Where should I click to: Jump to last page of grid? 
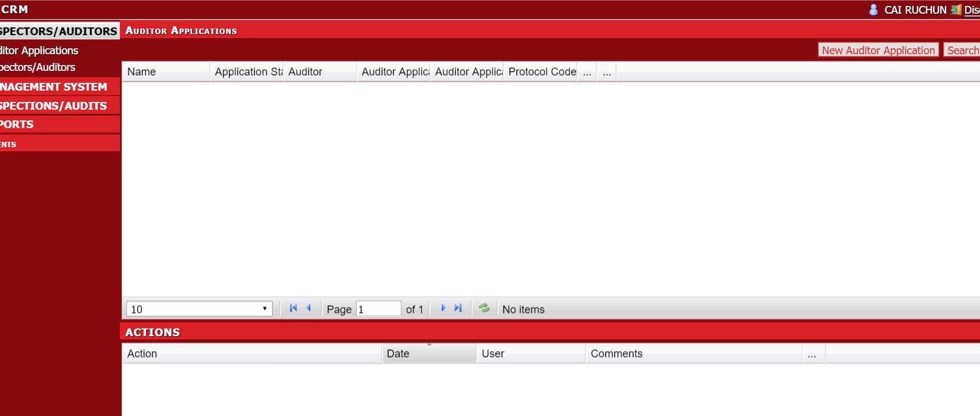458,308
